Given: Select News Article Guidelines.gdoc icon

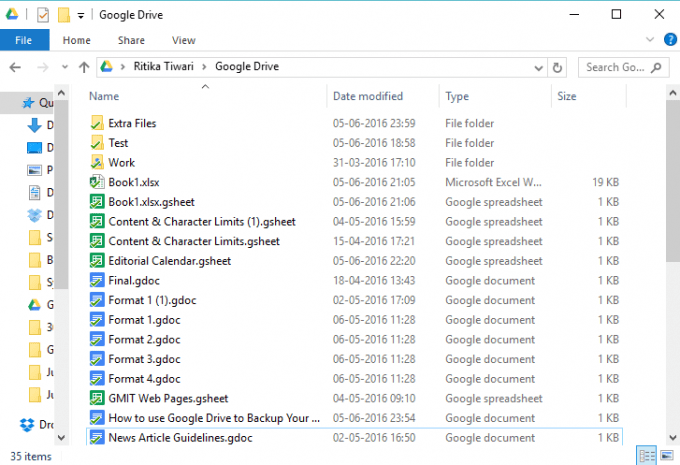Looking at the screenshot, I should [97, 437].
